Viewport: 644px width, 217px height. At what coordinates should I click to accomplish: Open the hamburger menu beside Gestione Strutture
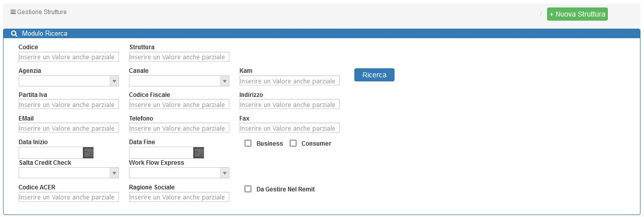point(13,12)
